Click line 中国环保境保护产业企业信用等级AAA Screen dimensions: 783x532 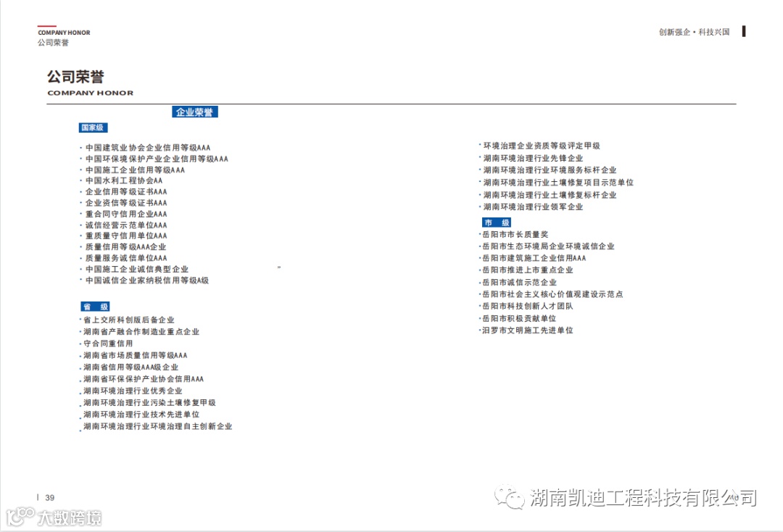click(x=157, y=159)
